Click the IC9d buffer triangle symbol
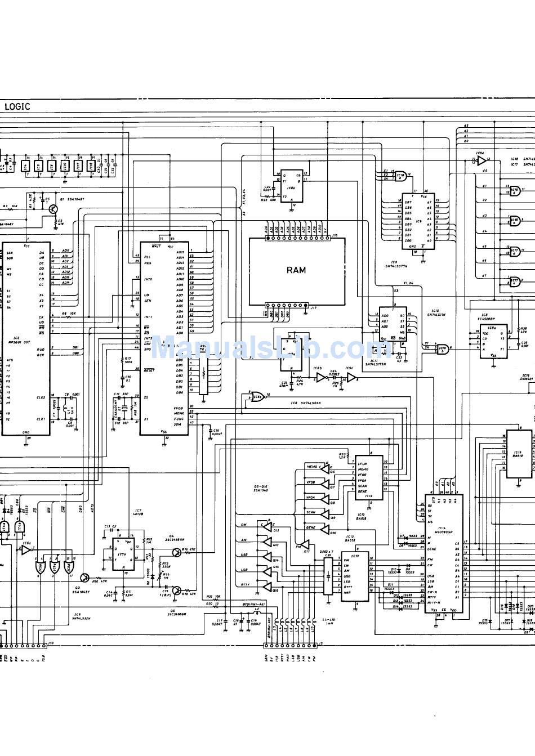This screenshot has width=535, height=756. coord(481,160)
